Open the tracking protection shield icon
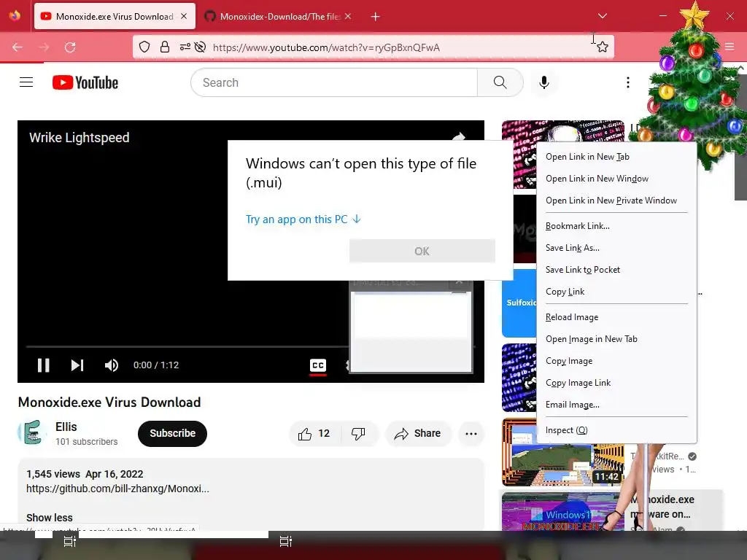The image size is (747, 560). tap(144, 47)
